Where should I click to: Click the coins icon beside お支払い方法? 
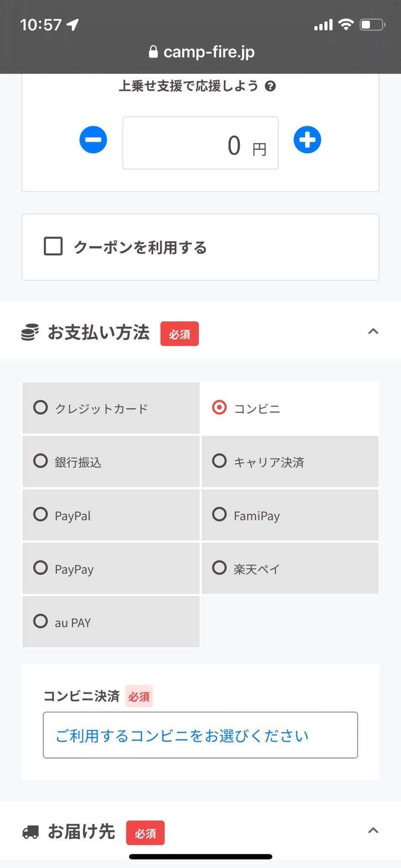[x=30, y=333]
